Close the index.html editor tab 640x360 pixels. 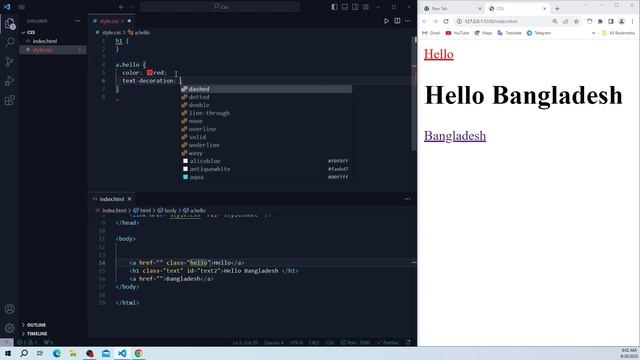pyautogui.click(x=130, y=199)
